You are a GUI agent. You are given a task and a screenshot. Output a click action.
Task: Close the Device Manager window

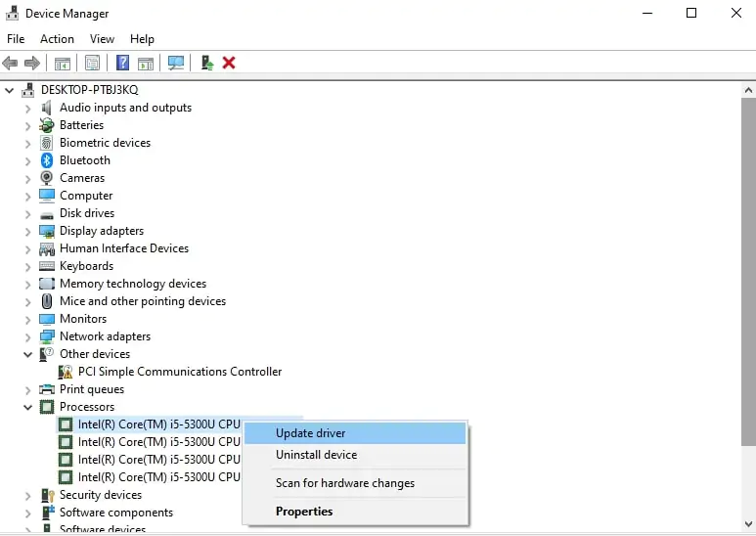pyautogui.click(x=736, y=13)
